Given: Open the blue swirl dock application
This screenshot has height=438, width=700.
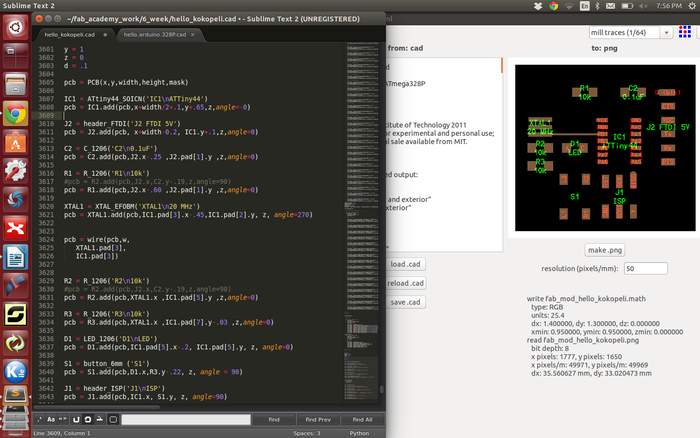Looking at the screenshot, I should (16, 200).
